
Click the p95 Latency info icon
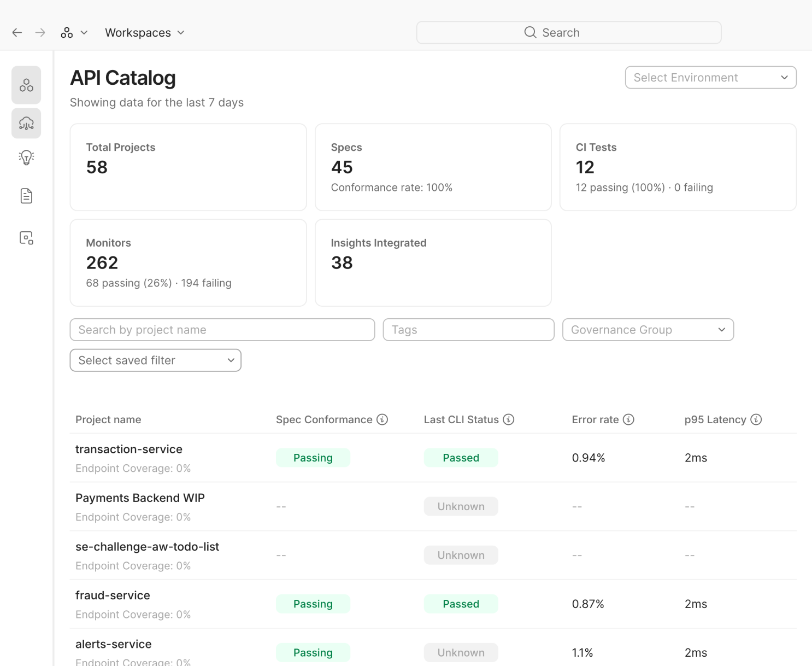756,419
